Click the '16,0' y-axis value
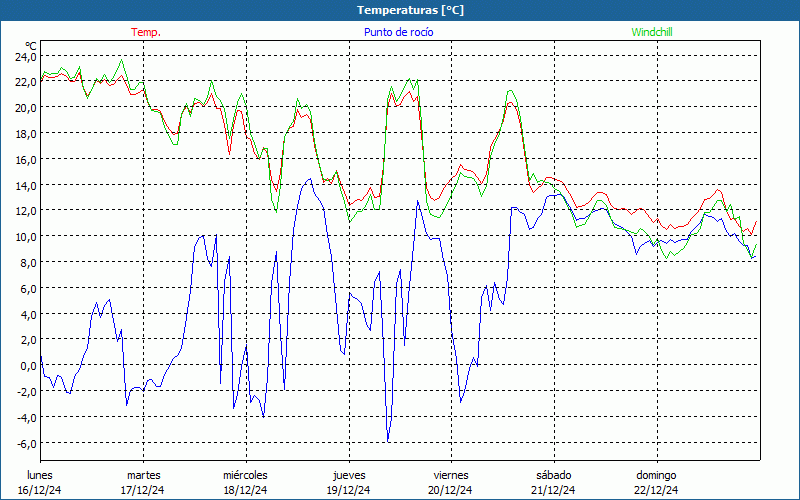Viewport: 800px width, 500px height. coord(26,160)
